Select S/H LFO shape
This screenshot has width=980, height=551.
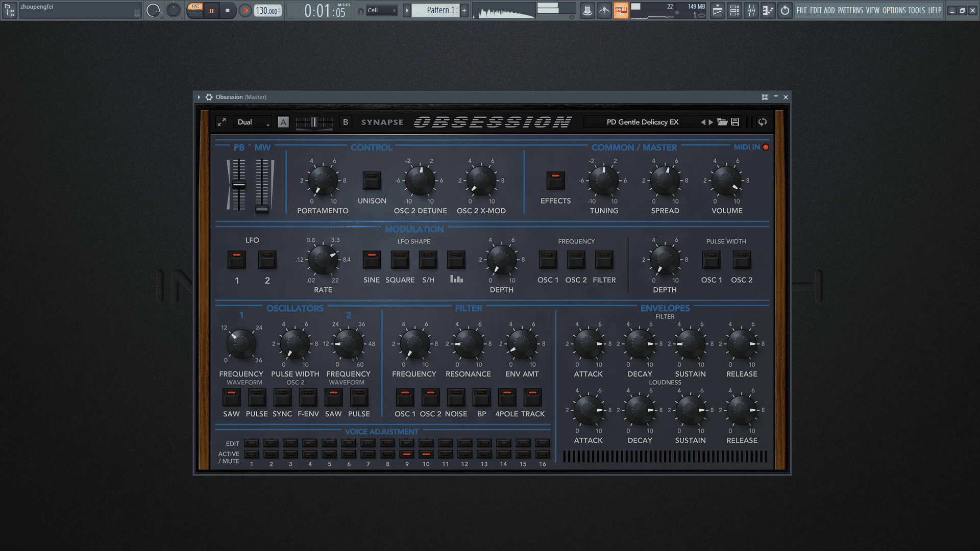coord(428,260)
